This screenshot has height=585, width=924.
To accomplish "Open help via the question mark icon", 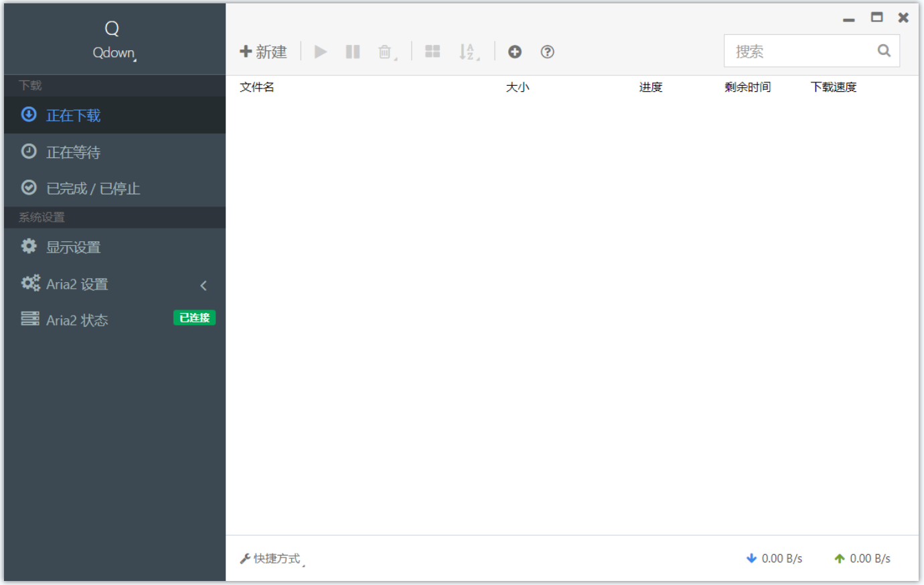I will (x=547, y=52).
